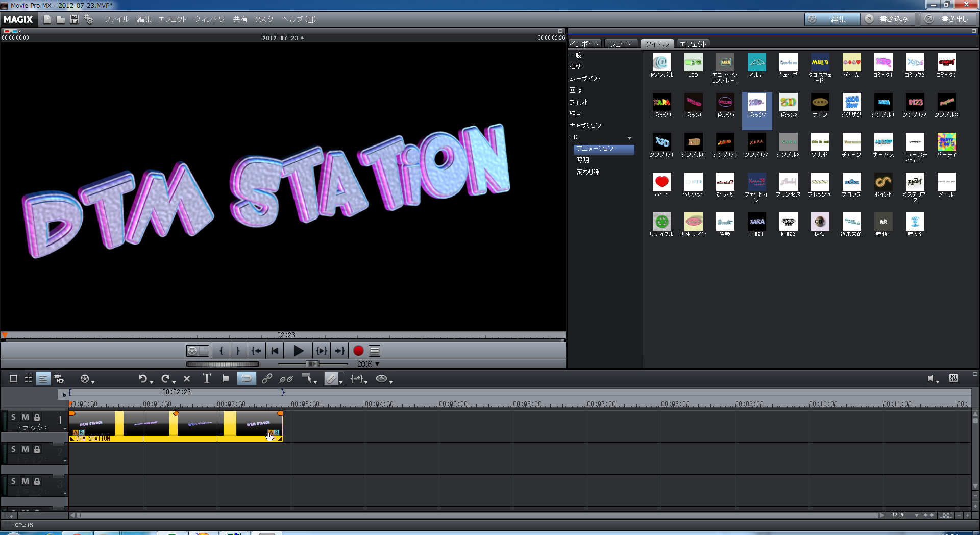Click the open project folder icon
The width and height of the screenshot is (980, 535).
(60, 19)
